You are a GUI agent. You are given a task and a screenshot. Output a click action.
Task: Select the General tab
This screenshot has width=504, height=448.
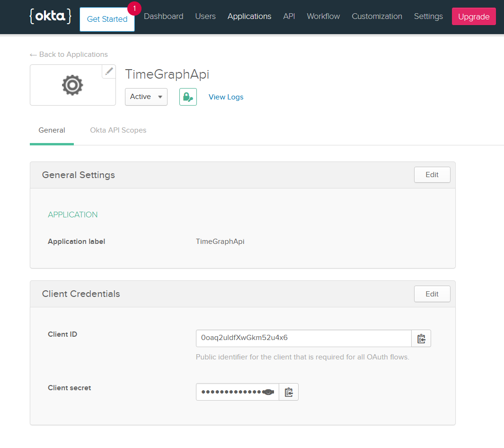point(52,130)
